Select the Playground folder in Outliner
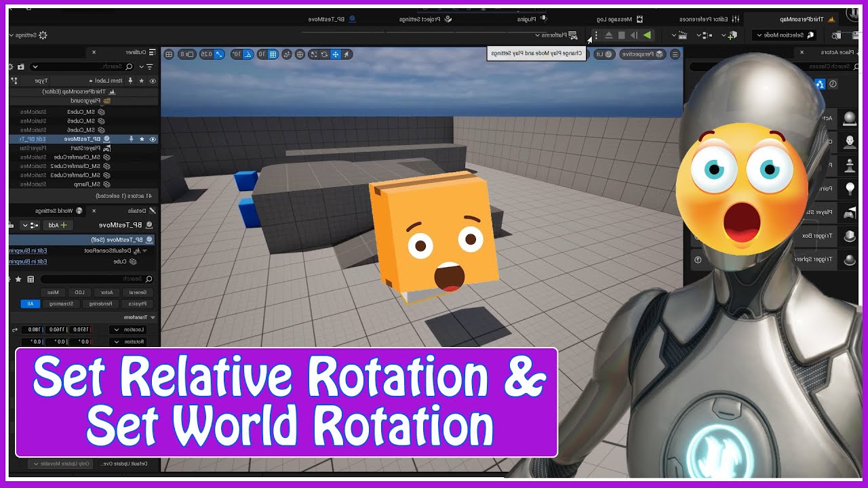 tap(90, 100)
